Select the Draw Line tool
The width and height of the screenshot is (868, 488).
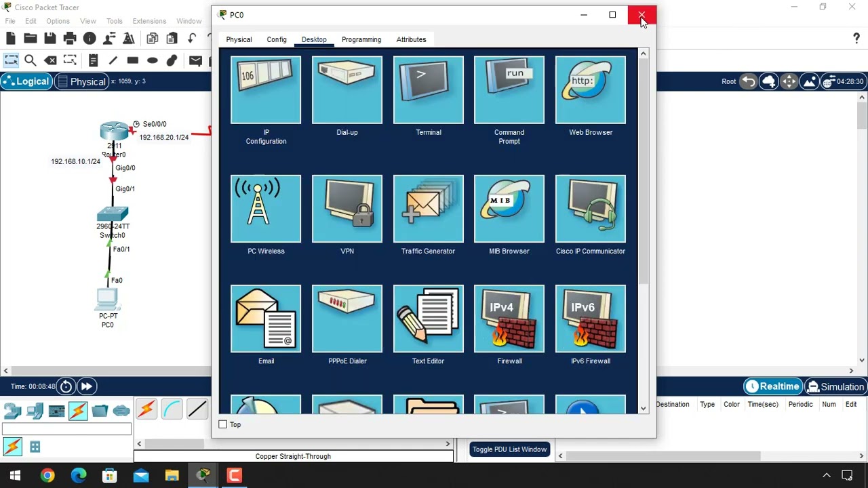(113, 60)
